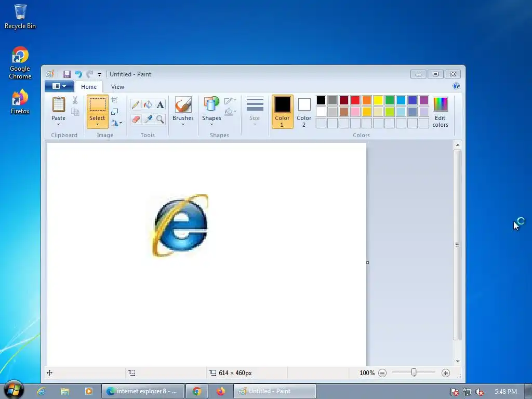This screenshot has height=399, width=532.
Task: Pick the yellow color swatch
Action: pos(378,100)
